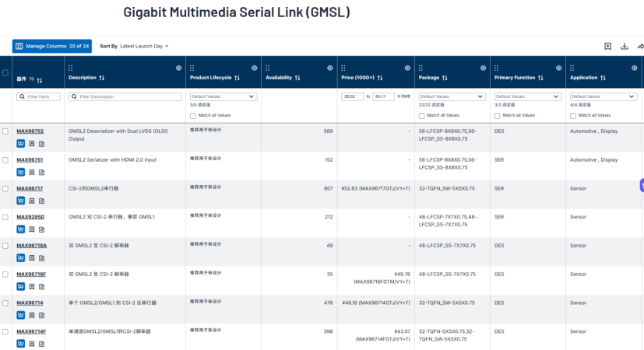
Task: Open MAX96716A part link
Action: [x=32, y=245]
